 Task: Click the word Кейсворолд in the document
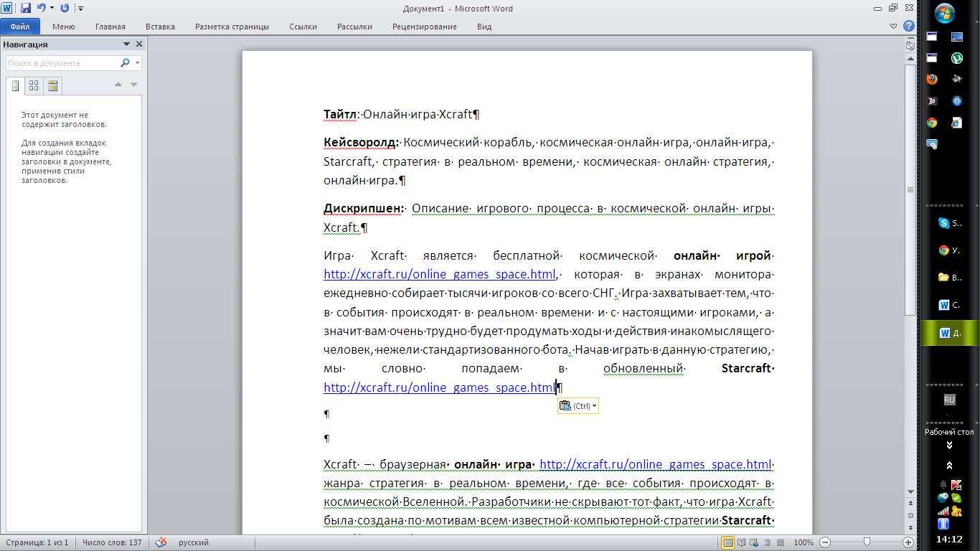pyautogui.click(x=361, y=142)
